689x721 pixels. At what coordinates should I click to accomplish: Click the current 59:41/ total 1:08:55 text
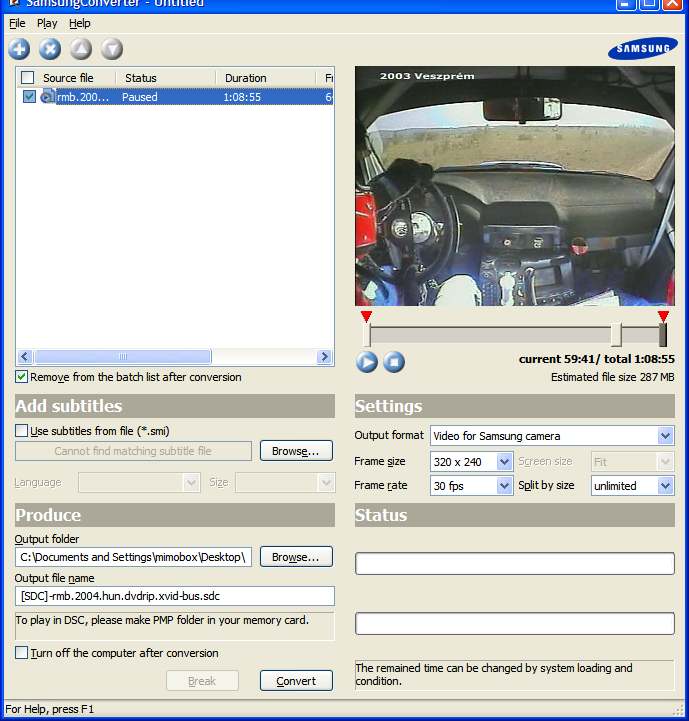click(597, 359)
